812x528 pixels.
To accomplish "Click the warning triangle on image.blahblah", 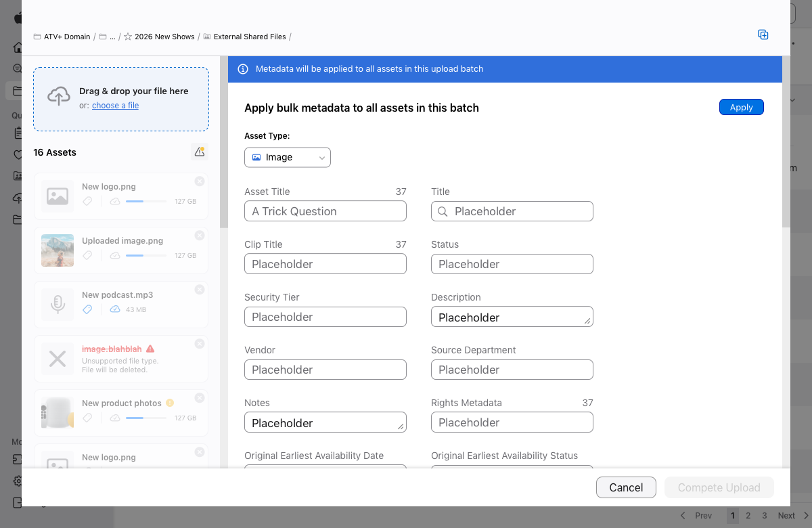I will click(x=150, y=348).
